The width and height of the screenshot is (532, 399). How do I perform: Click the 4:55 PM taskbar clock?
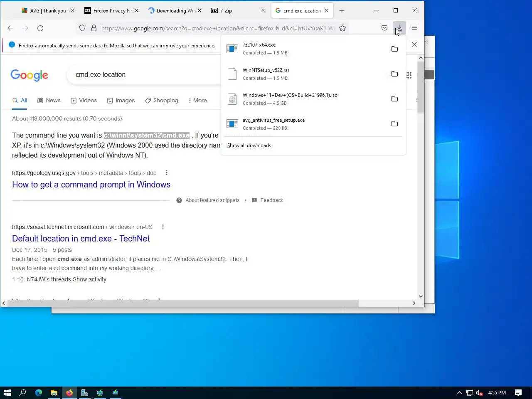click(497, 392)
